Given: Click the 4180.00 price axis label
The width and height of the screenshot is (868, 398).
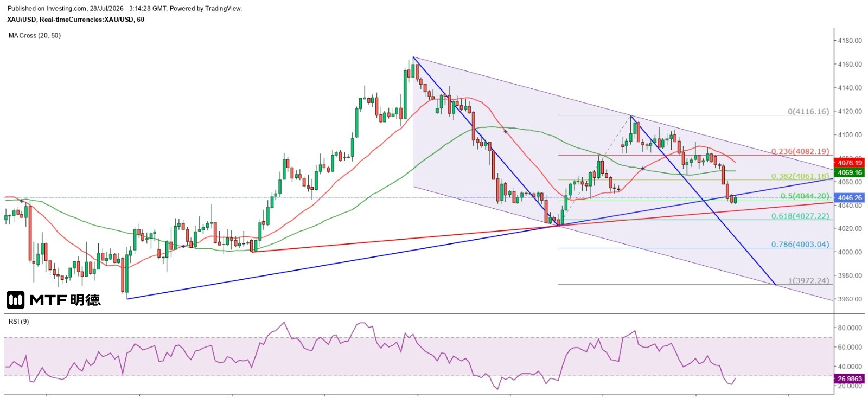Looking at the screenshot, I should click(x=850, y=41).
